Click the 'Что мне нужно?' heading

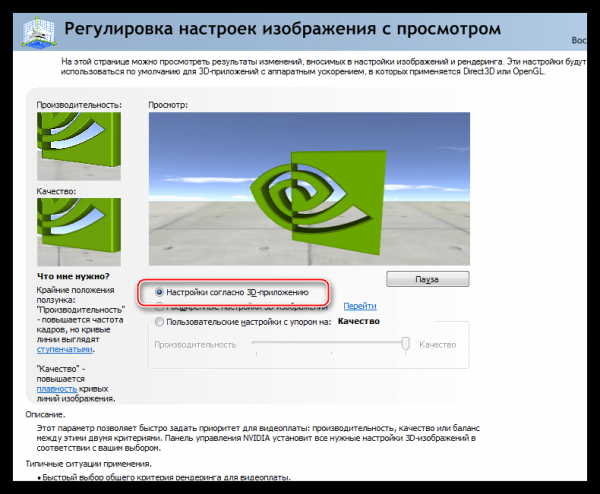point(73,276)
